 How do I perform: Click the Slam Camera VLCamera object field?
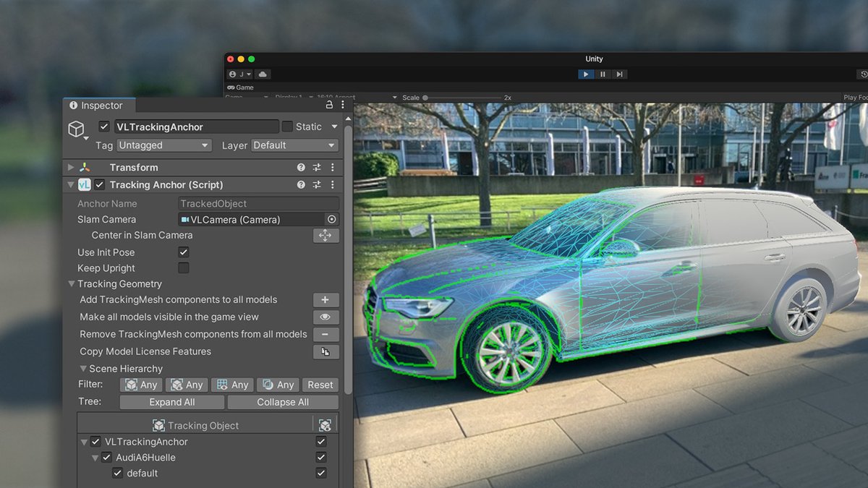click(252, 220)
